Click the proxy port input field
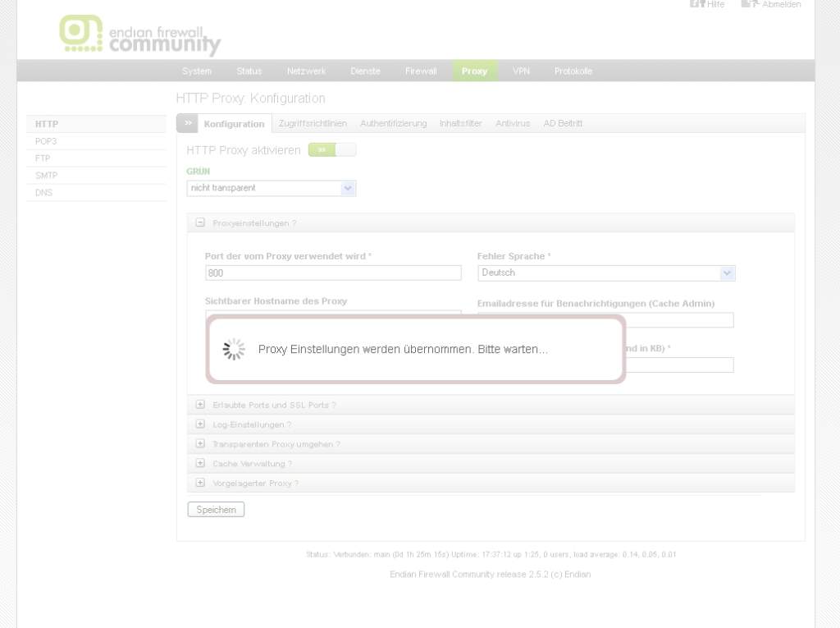The height and width of the screenshot is (628, 840). 333,273
